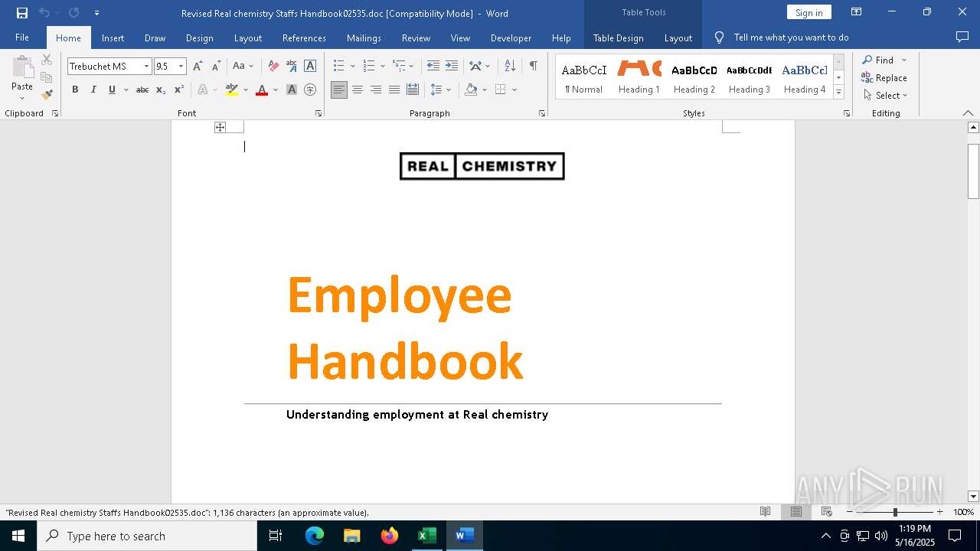Screen dimensions: 980x551
Task: Save the document with the floppy disk icon
Action: coord(22,13)
